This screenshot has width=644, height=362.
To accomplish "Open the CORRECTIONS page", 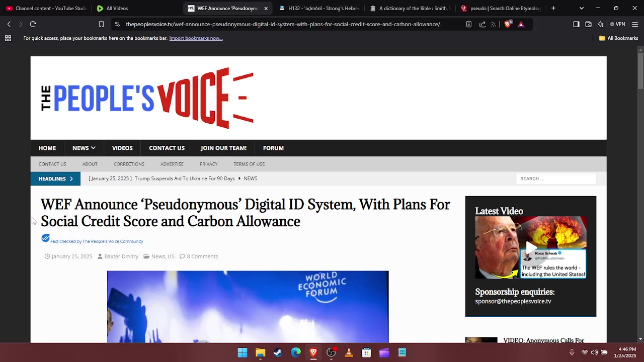I will coord(129,164).
